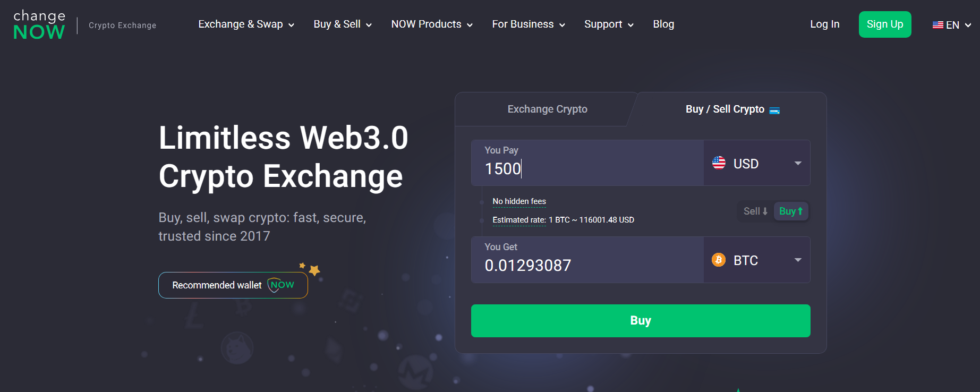This screenshot has height=392, width=980.
Task: Open the Blog page
Action: tap(663, 24)
